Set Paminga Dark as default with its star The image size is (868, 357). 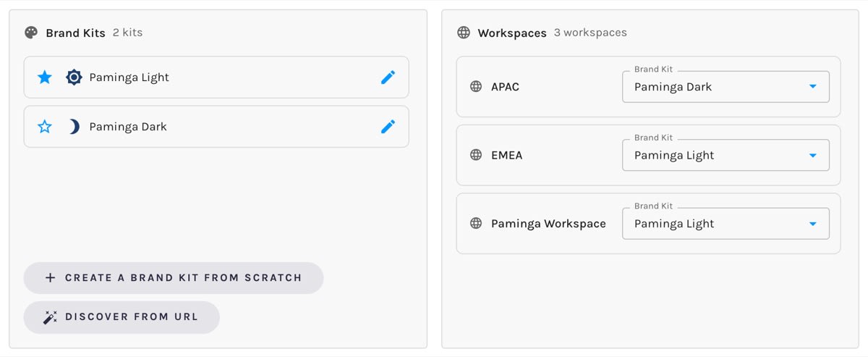click(45, 127)
